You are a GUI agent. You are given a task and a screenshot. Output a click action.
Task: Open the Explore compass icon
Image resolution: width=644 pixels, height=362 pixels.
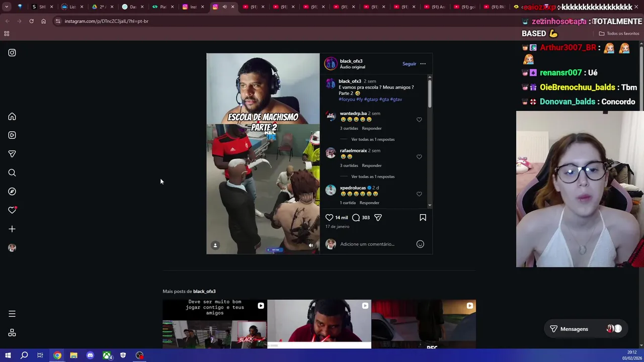(x=12, y=192)
